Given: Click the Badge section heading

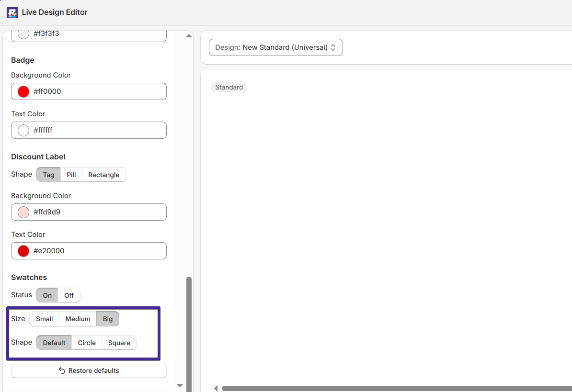Looking at the screenshot, I should [x=23, y=60].
